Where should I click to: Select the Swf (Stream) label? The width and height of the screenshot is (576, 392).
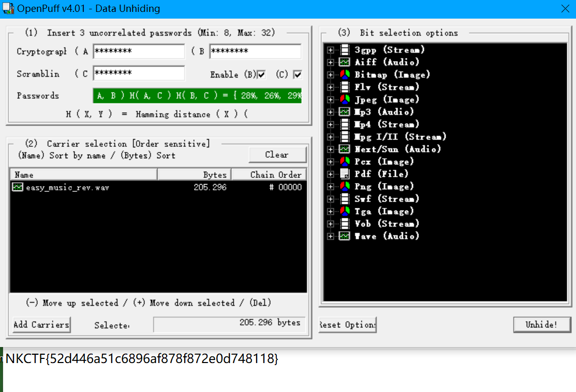point(387,199)
